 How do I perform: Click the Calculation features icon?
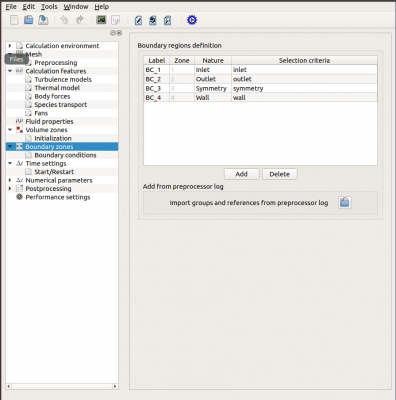point(20,71)
